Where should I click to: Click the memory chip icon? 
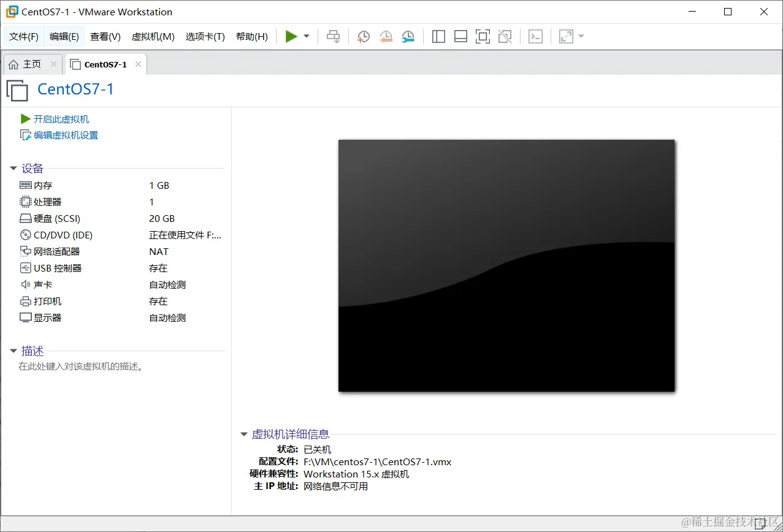25,185
